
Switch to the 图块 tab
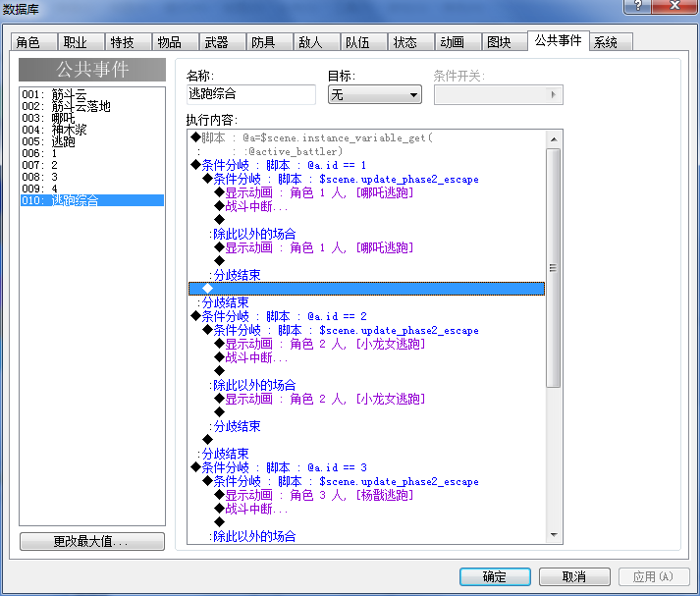tap(506, 42)
